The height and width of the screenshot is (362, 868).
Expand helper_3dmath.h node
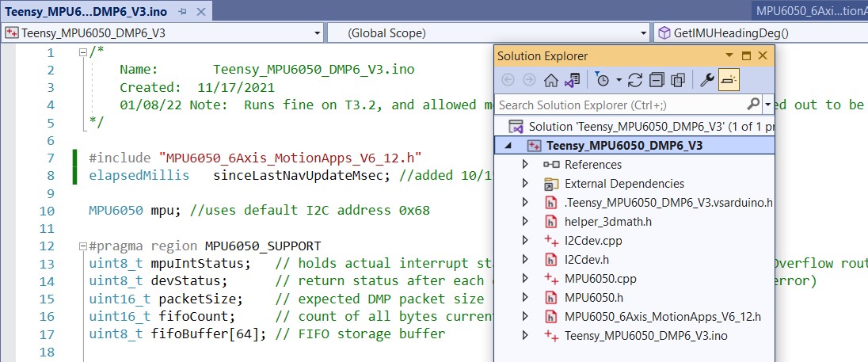pos(525,222)
